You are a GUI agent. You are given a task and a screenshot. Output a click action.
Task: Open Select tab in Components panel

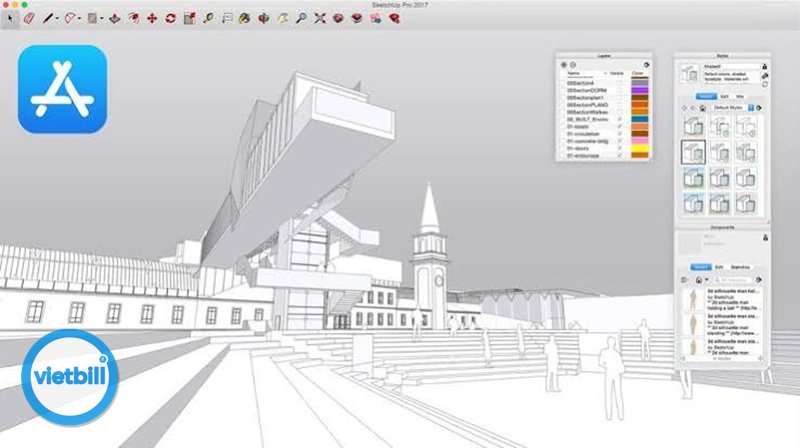pyautogui.click(x=701, y=267)
